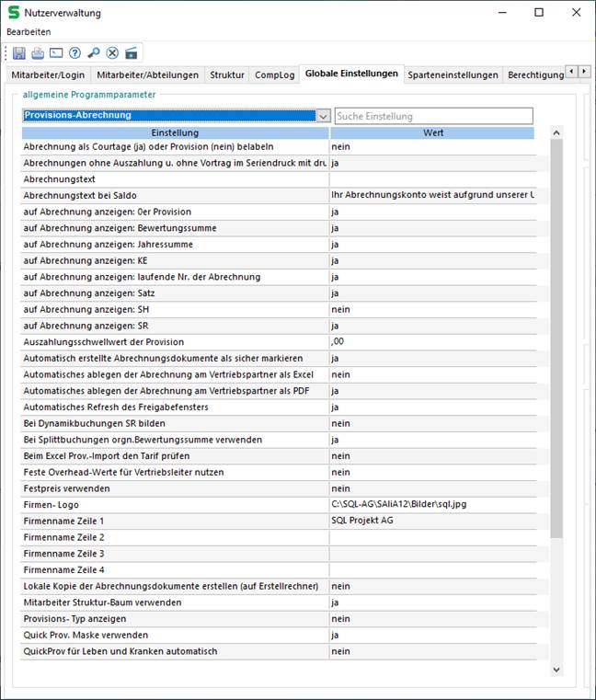
Task: Open help with the question mark icon
Action: [x=74, y=53]
